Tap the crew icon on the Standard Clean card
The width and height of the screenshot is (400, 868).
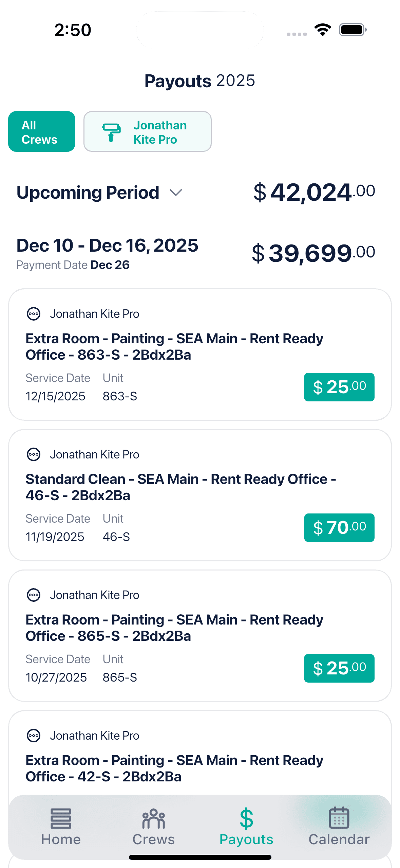click(34, 454)
